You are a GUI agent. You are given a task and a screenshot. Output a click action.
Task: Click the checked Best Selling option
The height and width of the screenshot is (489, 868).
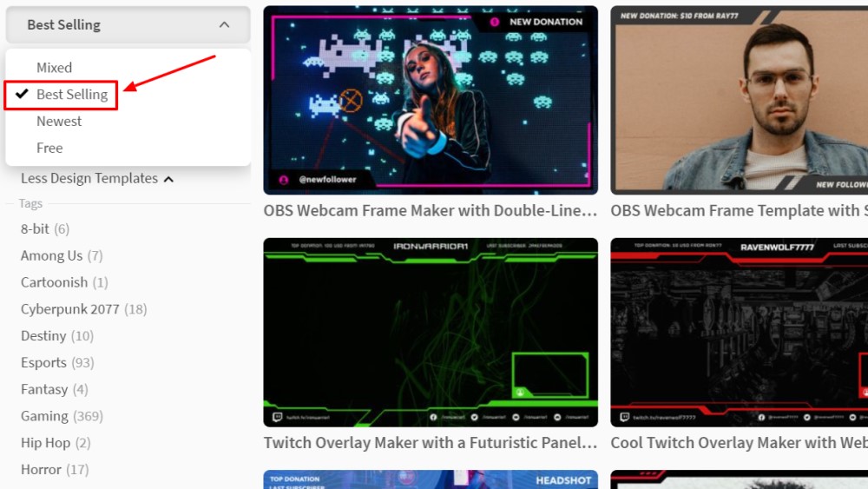point(71,95)
